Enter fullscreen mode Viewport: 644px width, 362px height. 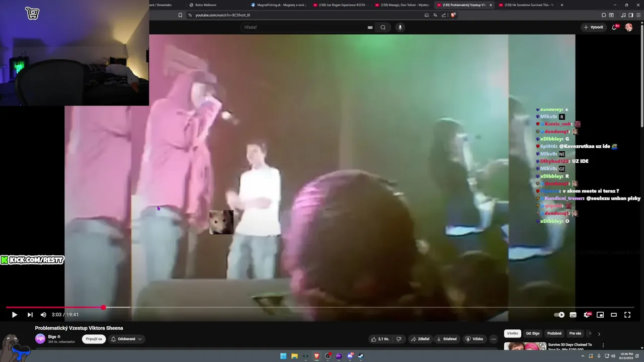pyautogui.click(x=627, y=315)
